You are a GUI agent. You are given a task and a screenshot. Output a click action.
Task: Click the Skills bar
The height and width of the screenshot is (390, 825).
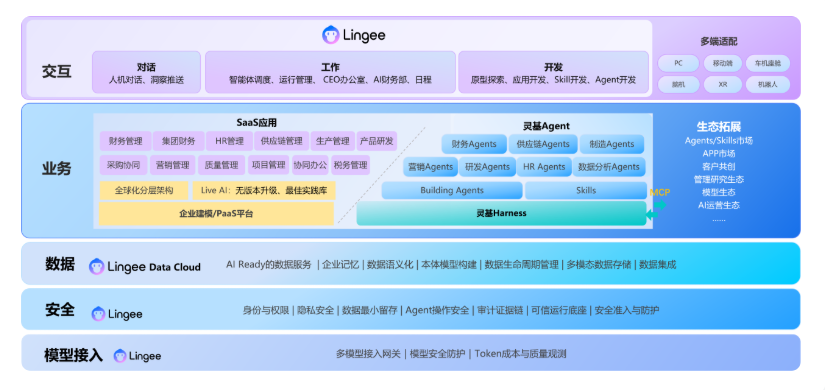[586, 190]
